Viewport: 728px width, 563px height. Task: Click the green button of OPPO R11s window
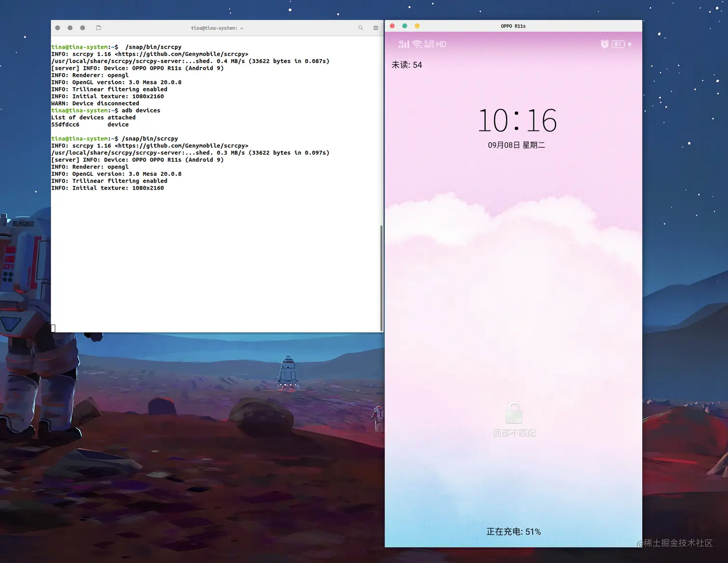coord(404,26)
